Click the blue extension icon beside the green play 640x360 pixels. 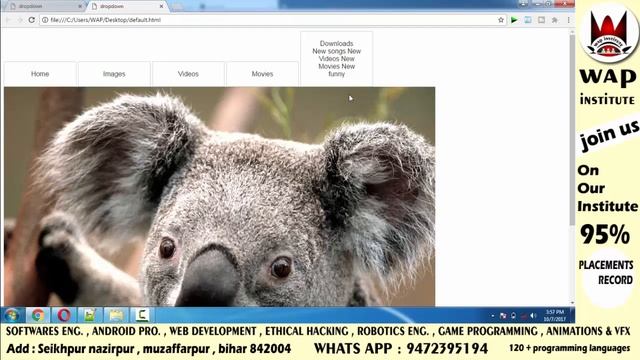point(528,20)
